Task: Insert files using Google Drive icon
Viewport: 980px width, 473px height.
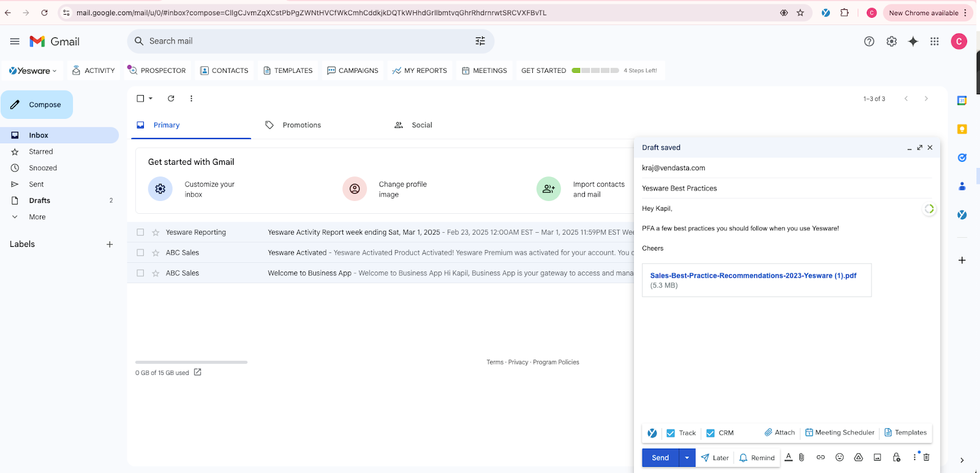Action: coord(859,457)
